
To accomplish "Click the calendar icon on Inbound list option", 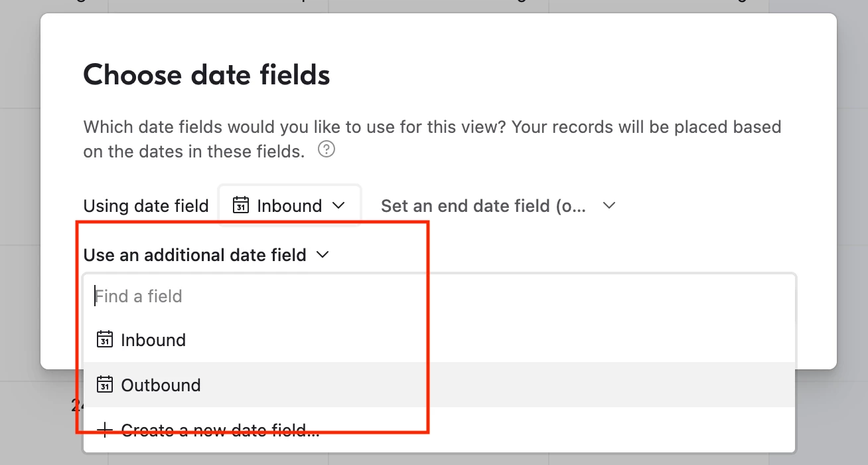I will coord(105,339).
